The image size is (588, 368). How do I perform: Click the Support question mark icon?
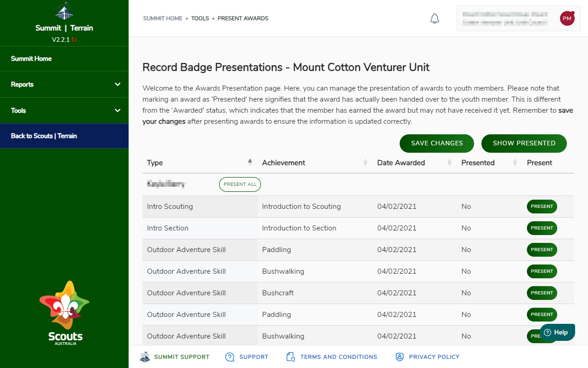(230, 357)
